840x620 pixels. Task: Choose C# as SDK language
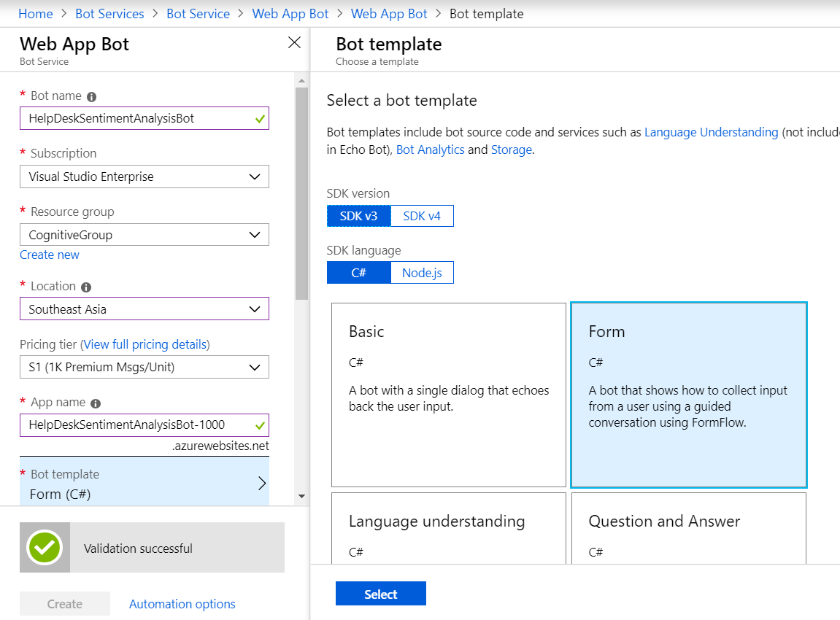[x=359, y=273]
